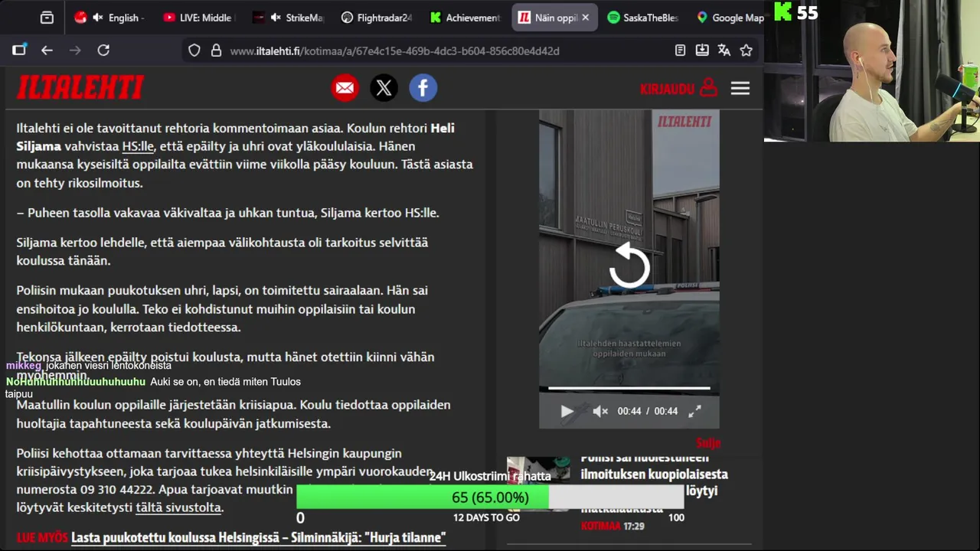Open the Poliisi sai huolestuneen ilmoituksen headline
980x551 pixels.
(655, 482)
